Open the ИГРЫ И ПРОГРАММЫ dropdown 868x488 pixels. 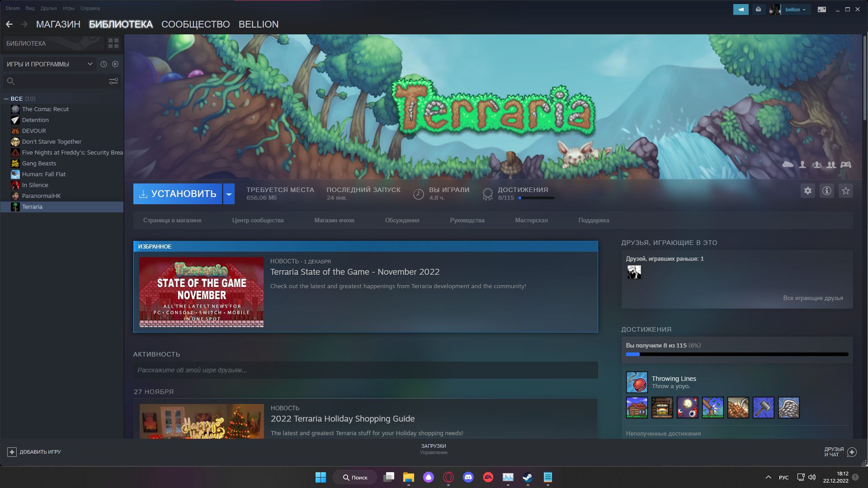point(50,64)
